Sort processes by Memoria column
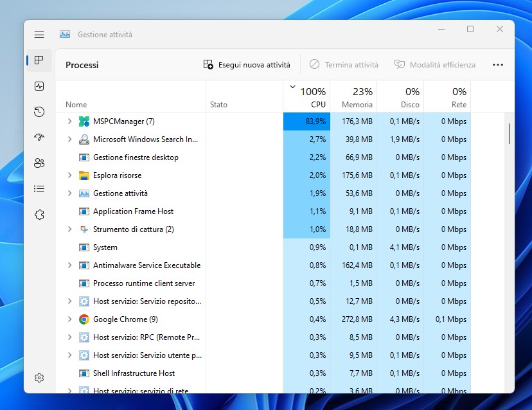 353,97
